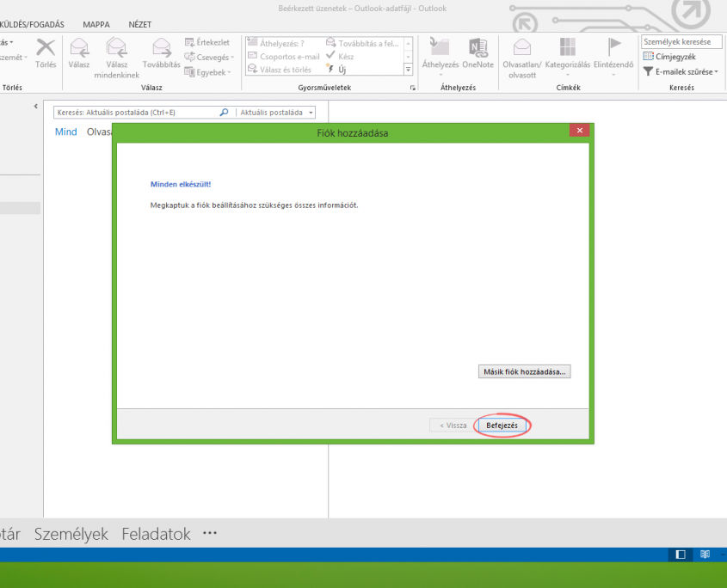
Task: Expand the Egyebek reply options
Action: [210, 72]
